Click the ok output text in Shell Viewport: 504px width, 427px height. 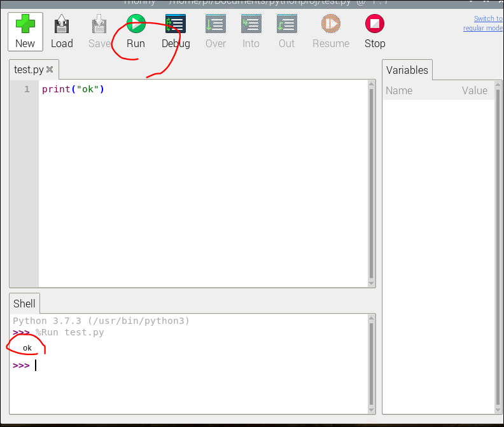pos(27,348)
